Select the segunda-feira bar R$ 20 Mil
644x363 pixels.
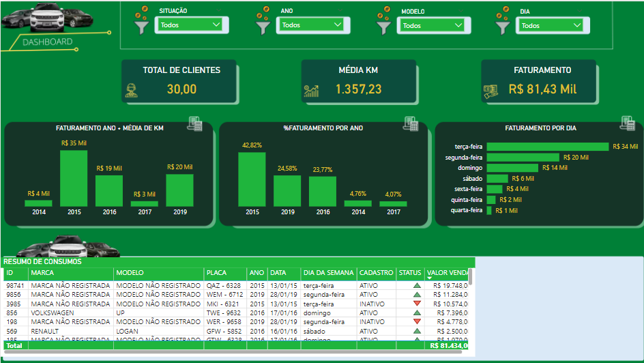click(523, 157)
